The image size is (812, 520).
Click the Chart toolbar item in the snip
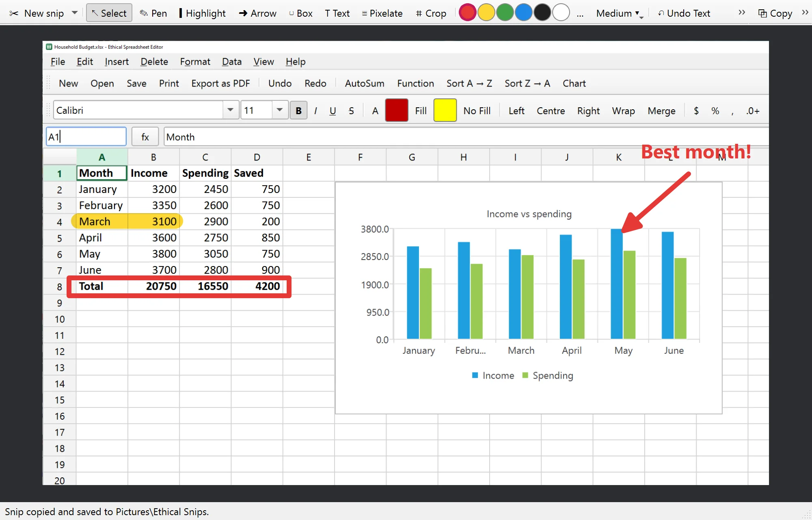pyautogui.click(x=574, y=83)
